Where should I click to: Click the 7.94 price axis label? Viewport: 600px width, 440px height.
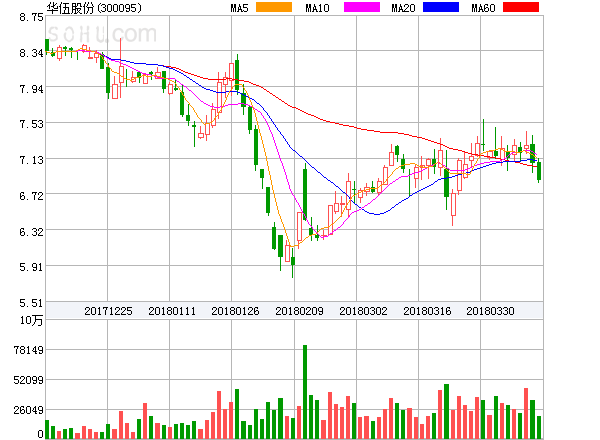coord(31,89)
